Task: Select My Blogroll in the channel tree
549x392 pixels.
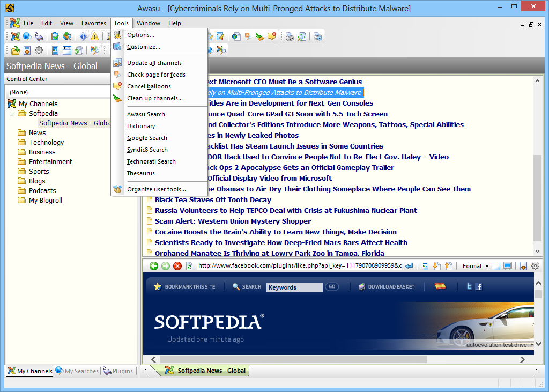Action: (46, 201)
